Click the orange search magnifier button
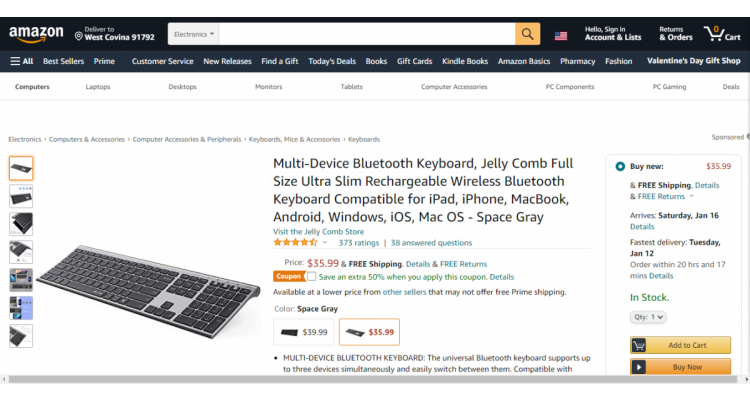750x400 pixels. pyautogui.click(x=528, y=34)
